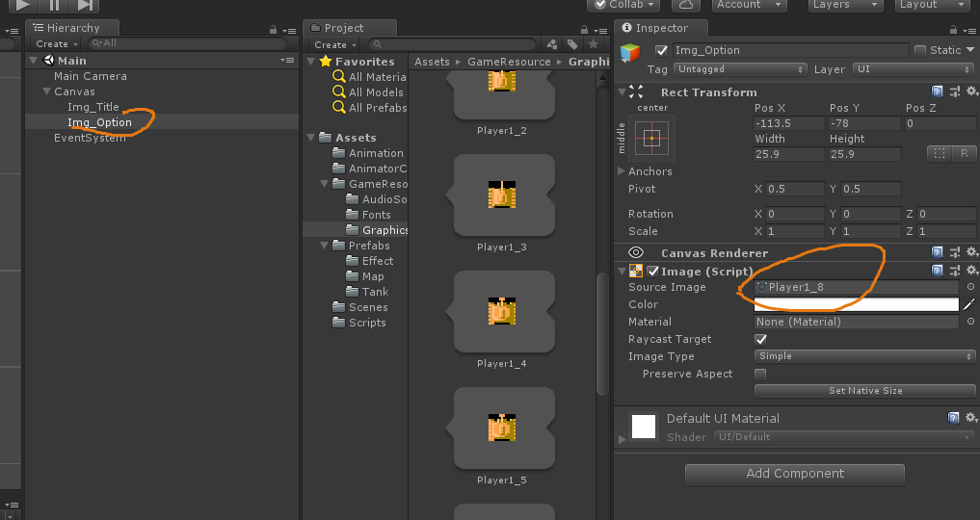Select All Materials saved search
Viewport: 980px width, 520px height.
(x=370, y=77)
